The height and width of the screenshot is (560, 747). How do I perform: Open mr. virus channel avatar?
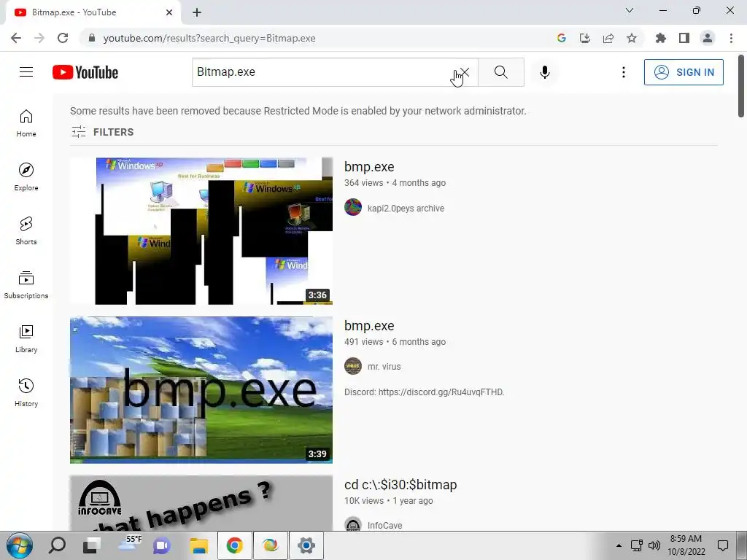tap(353, 366)
